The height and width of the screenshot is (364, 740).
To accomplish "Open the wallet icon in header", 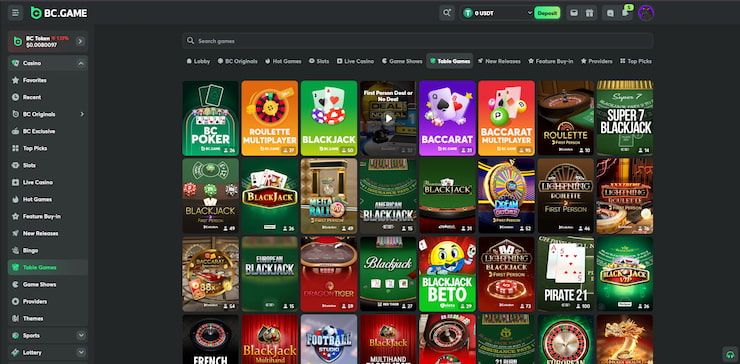I will (574, 13).
